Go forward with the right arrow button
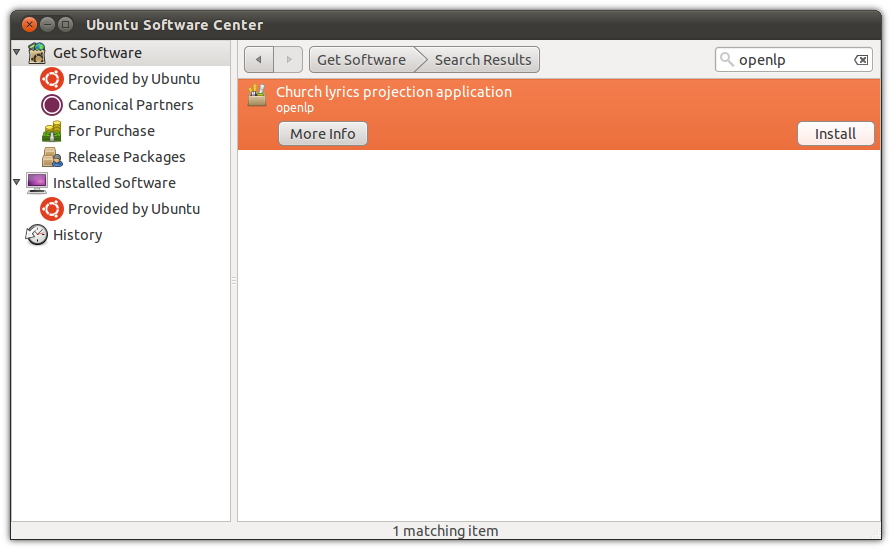The image size is (892, 550). click(x=288, y=60)
